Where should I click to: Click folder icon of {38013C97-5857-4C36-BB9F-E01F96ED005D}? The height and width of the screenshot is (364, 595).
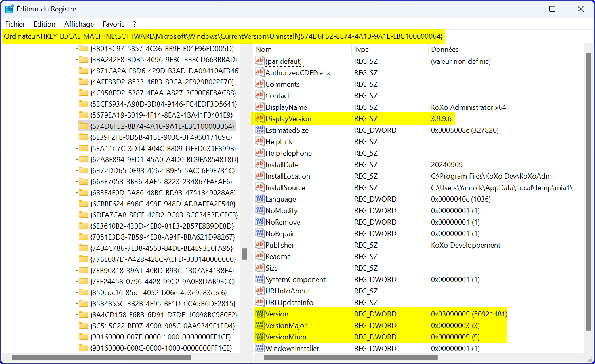pos(83,48)
